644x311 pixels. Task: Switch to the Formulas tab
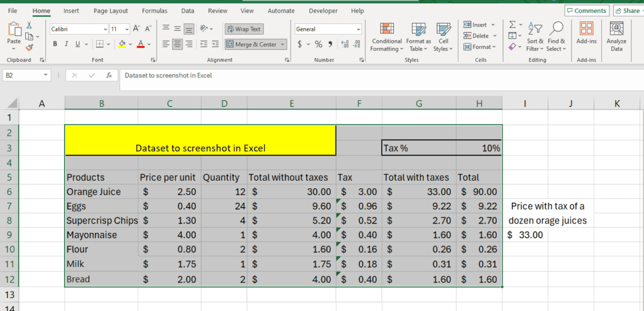(x=155, y=11)
